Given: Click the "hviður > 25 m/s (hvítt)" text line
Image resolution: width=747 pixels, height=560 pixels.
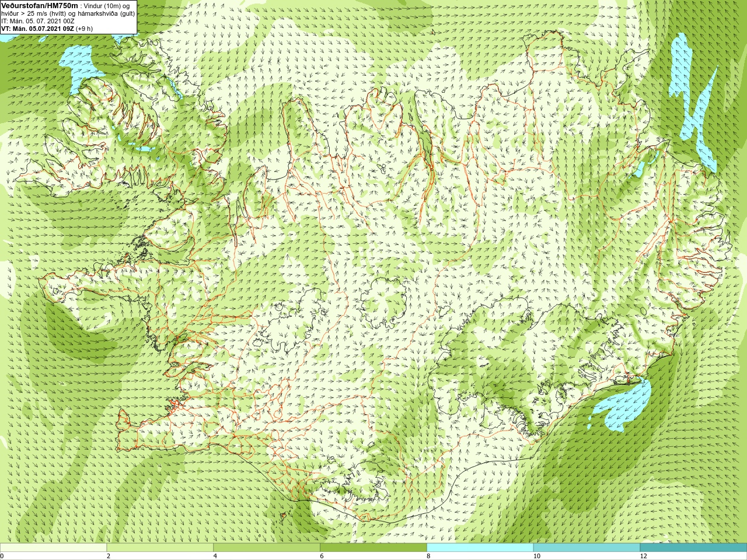Looking at the screenshot, I should 33,13.
